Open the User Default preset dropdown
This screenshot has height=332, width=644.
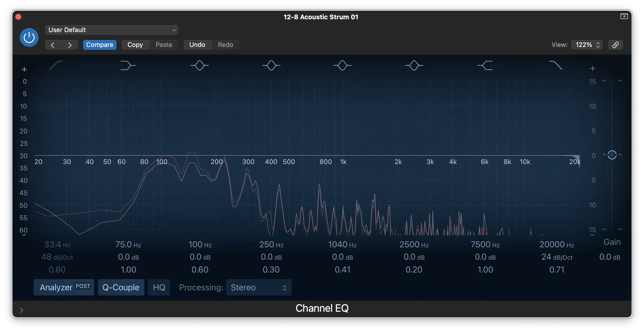click(x=111, y=30)
